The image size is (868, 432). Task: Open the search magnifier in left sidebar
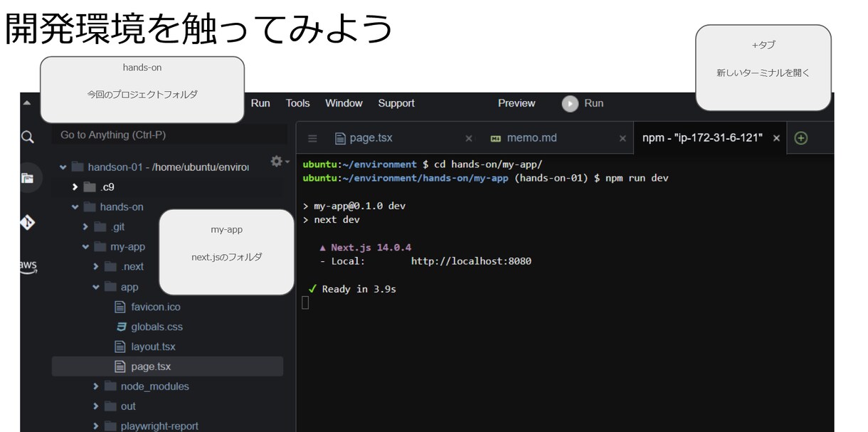pyautogui.click(x=28, y=137)
